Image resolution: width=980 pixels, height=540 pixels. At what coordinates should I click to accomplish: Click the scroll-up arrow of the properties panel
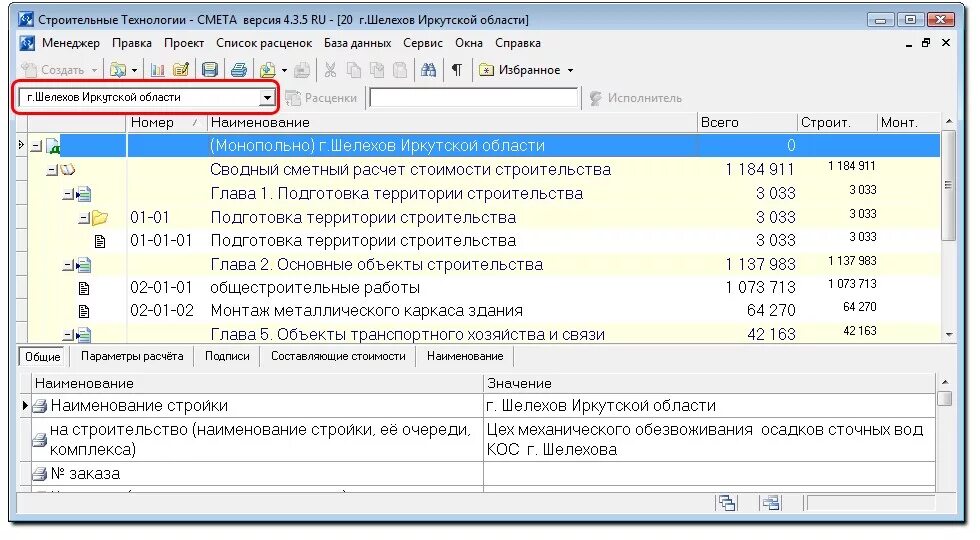pos(944,382)
